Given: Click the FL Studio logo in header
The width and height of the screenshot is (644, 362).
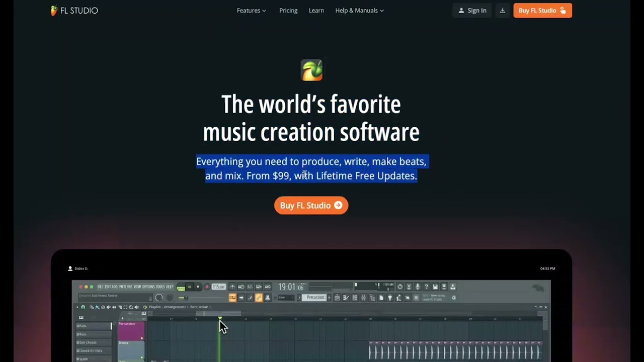Looking at the screenshot, I should pyautogui.click(x=74, y=11).
